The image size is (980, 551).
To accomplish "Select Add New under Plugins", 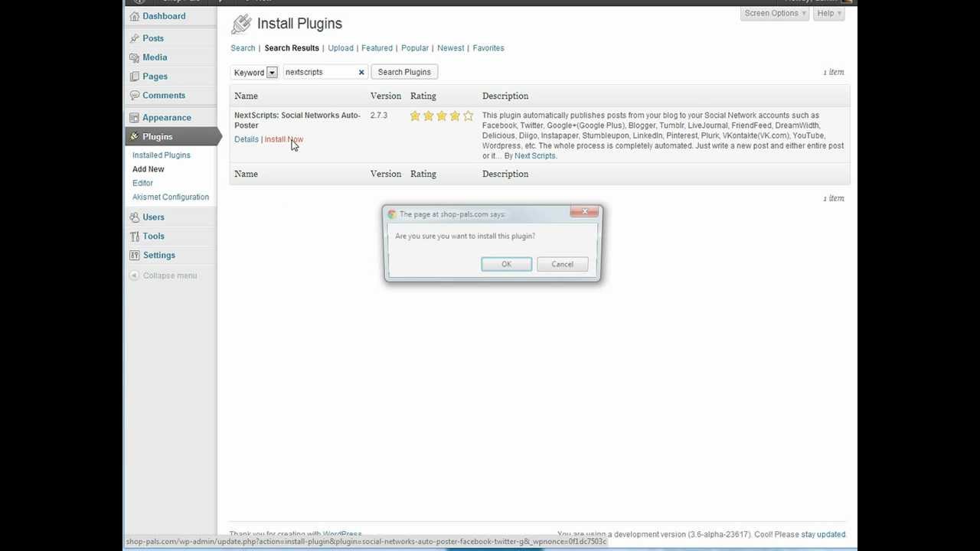I will (x=149, y=169).
